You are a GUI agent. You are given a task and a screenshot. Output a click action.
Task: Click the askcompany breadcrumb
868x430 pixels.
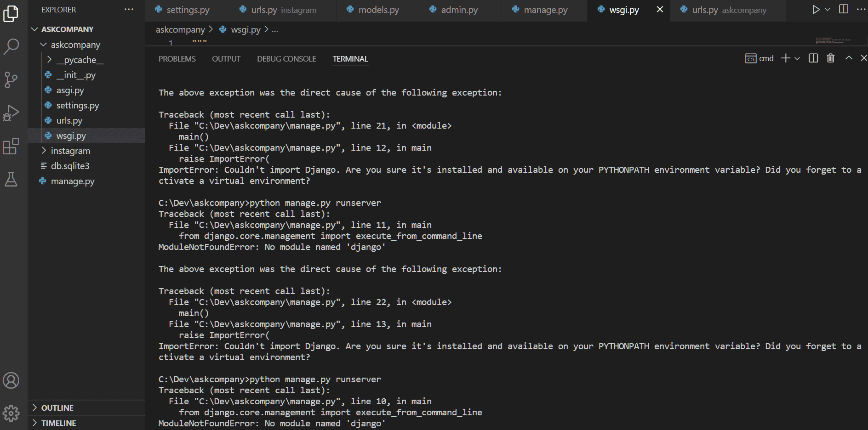180,30
